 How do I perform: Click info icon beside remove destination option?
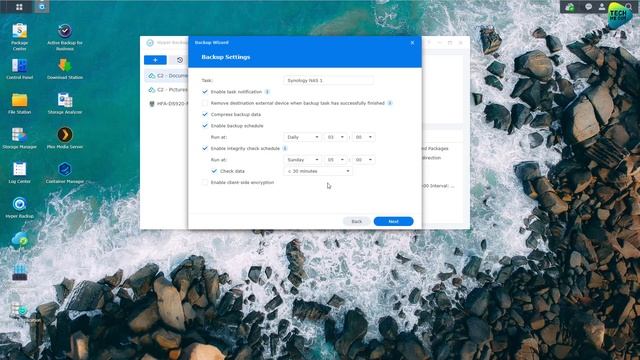390,103
